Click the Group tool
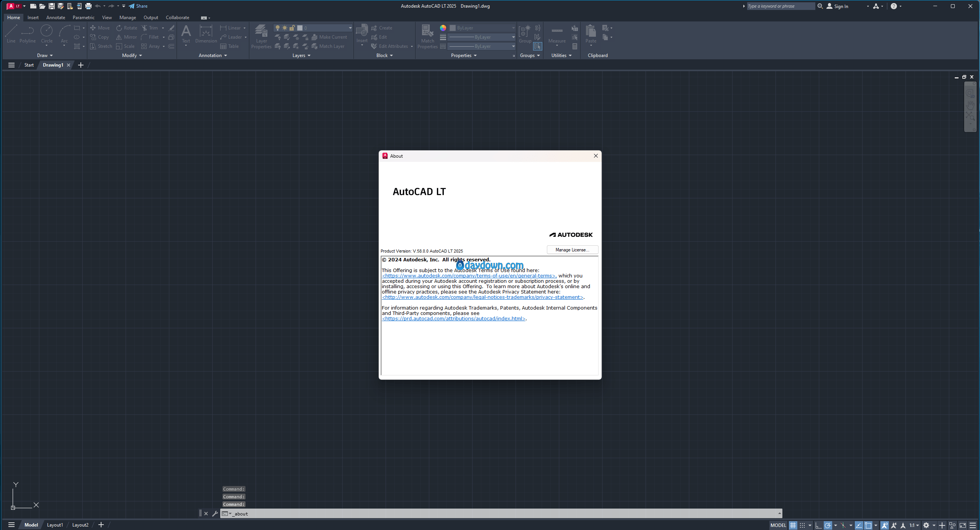Viewport: 980px width, 530px height. [525, 34]
